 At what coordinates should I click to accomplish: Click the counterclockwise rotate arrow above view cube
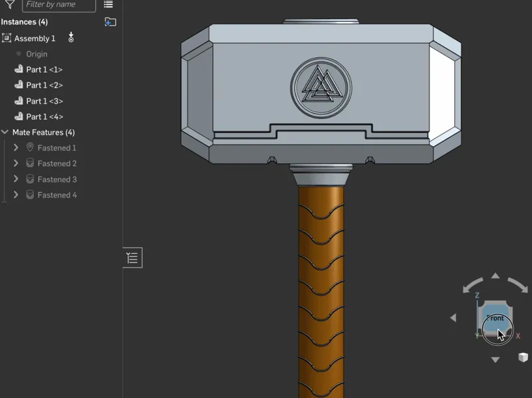coord(473,285)
